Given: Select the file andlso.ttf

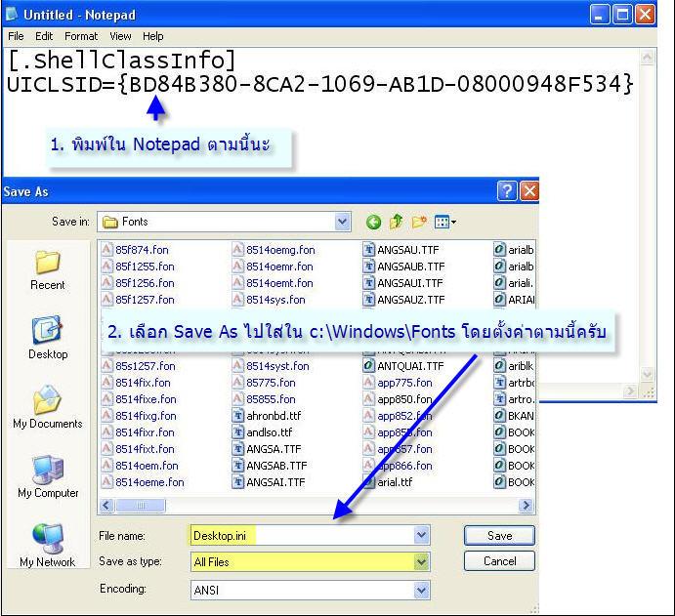Looking at the screenshot, I should pos(263,432).
